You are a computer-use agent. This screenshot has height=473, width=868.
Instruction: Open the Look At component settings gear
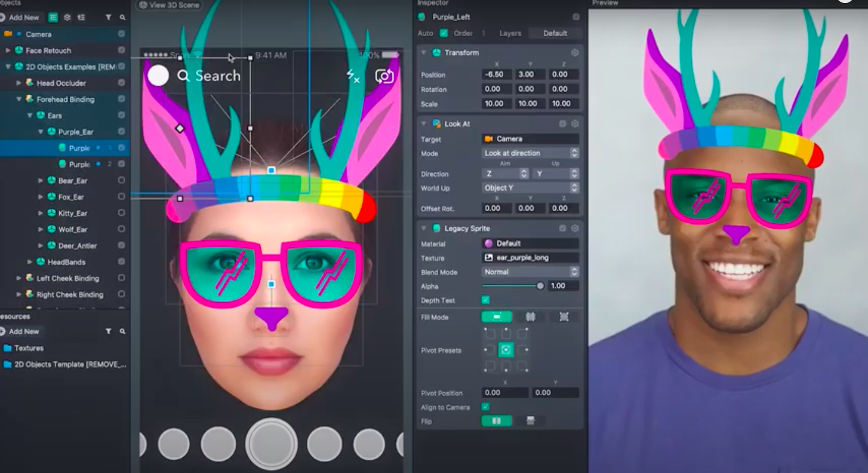[575, 124]
